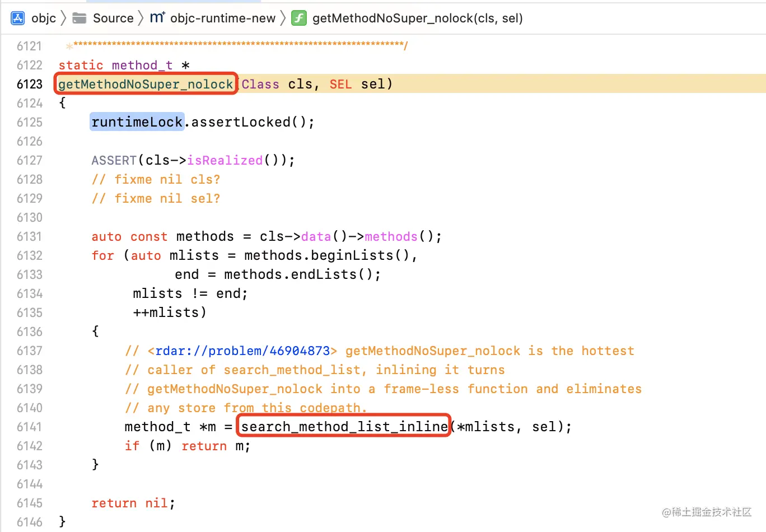Click the SEL parameter type

340,85
